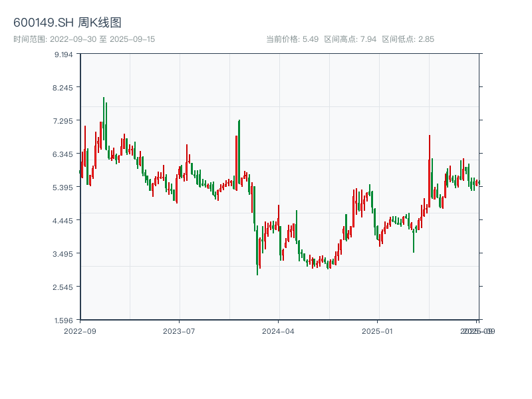Click the y-axis value 9.194

63,55
